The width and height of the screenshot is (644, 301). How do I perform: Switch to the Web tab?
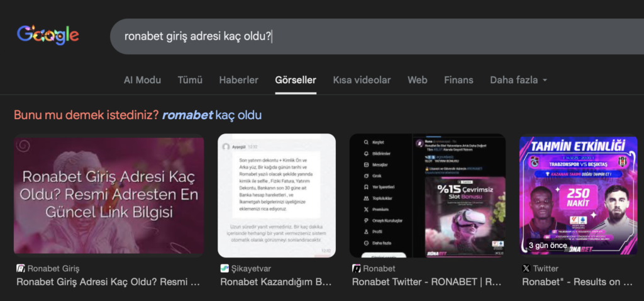click(x=418, y=80)
